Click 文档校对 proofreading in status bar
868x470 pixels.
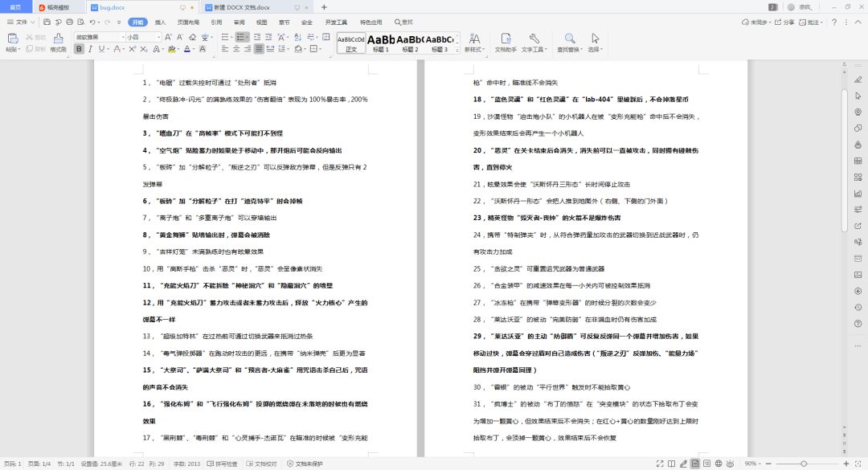click(x=261, y=464)
